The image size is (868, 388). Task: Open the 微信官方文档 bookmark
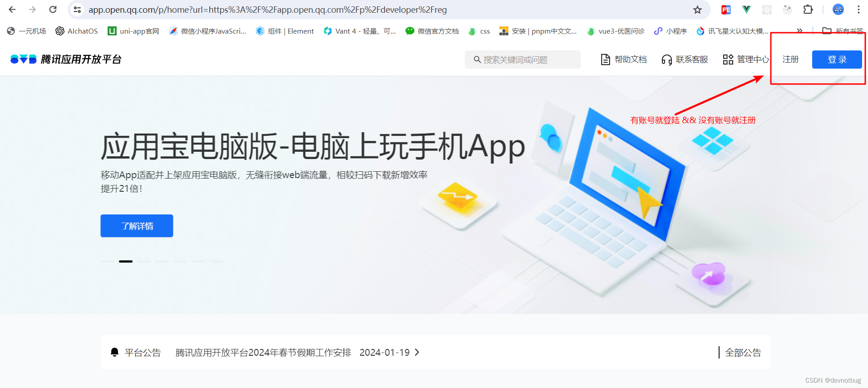coord(432,31)
